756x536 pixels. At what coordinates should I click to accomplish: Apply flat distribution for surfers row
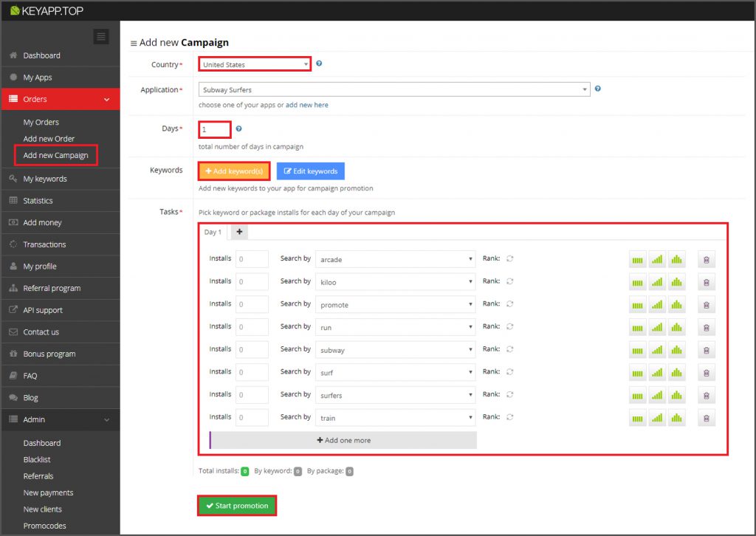[637, 396]
